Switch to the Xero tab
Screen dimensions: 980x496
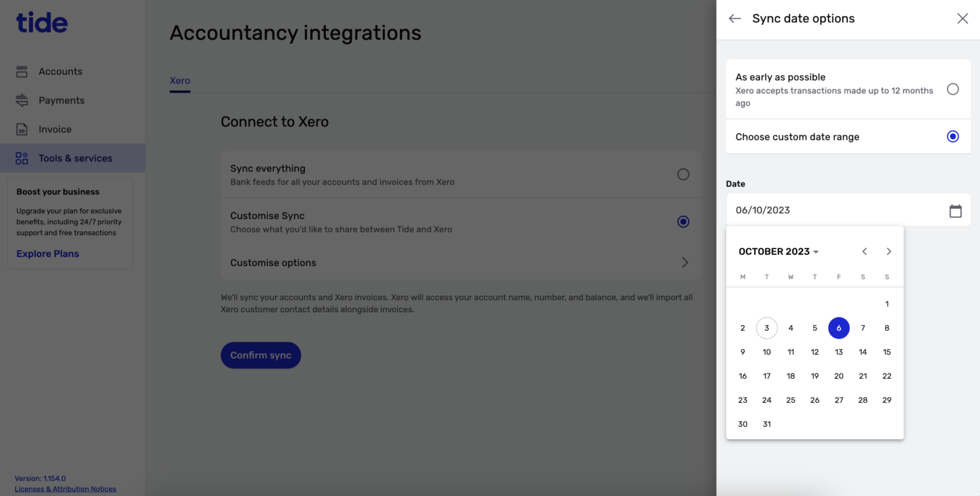(x=179, y=80)
